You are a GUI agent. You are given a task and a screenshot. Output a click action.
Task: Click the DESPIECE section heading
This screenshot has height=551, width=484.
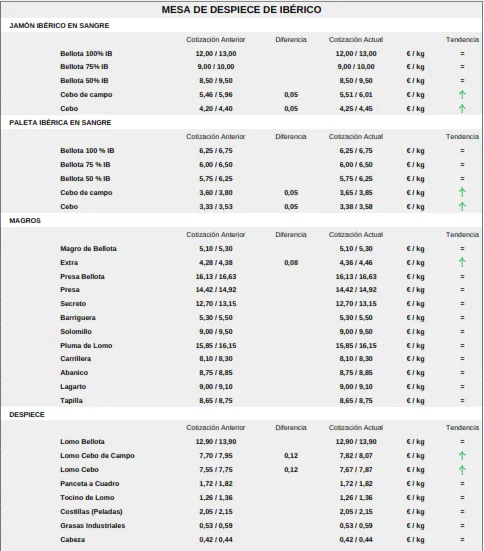tap(27, 415)
